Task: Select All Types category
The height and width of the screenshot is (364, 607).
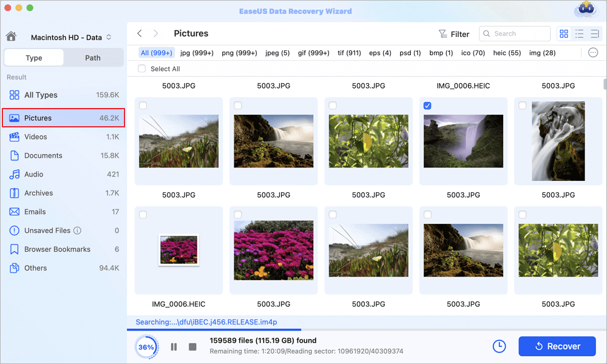Action: point(64,95)
